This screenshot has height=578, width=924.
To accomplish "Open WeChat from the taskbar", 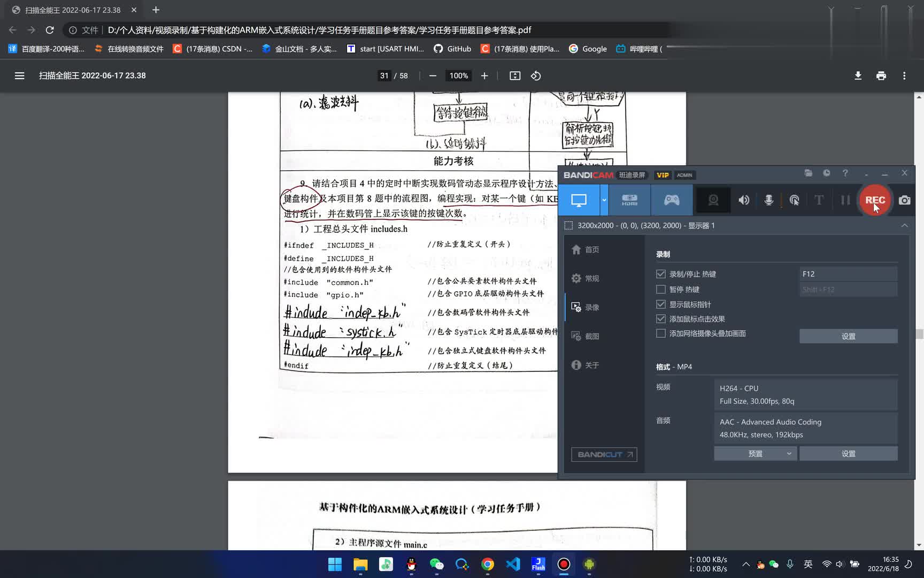I will pyautogui.click(x=436, y=564).
